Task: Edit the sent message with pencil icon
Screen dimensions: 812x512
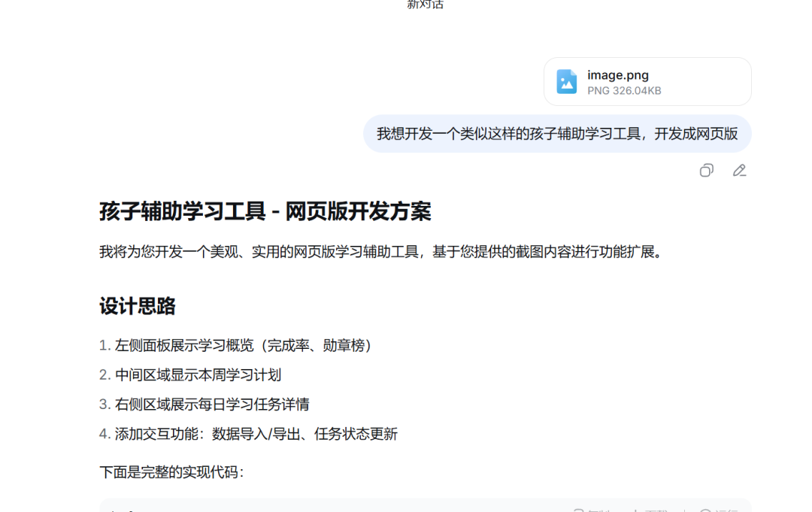Action: [739, 171]
